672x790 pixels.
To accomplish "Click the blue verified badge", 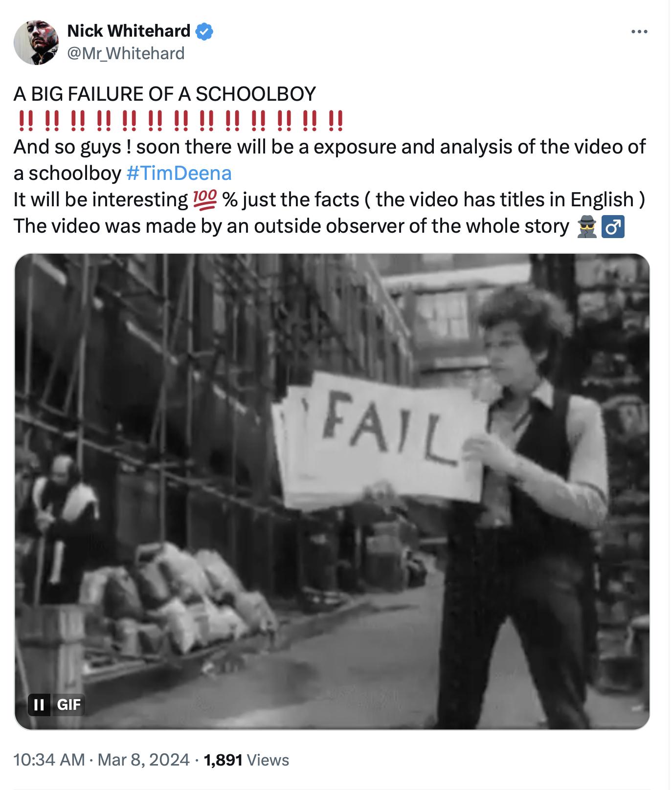I will coord(204,32).
